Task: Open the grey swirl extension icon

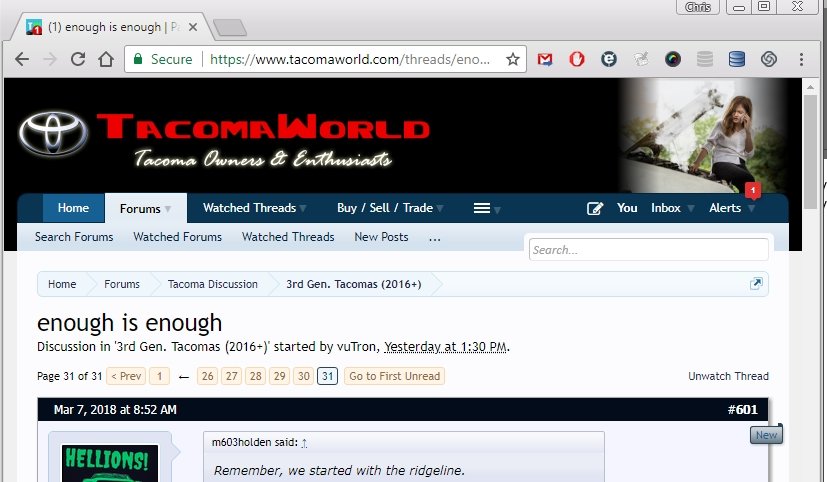Action: [768, 59]
